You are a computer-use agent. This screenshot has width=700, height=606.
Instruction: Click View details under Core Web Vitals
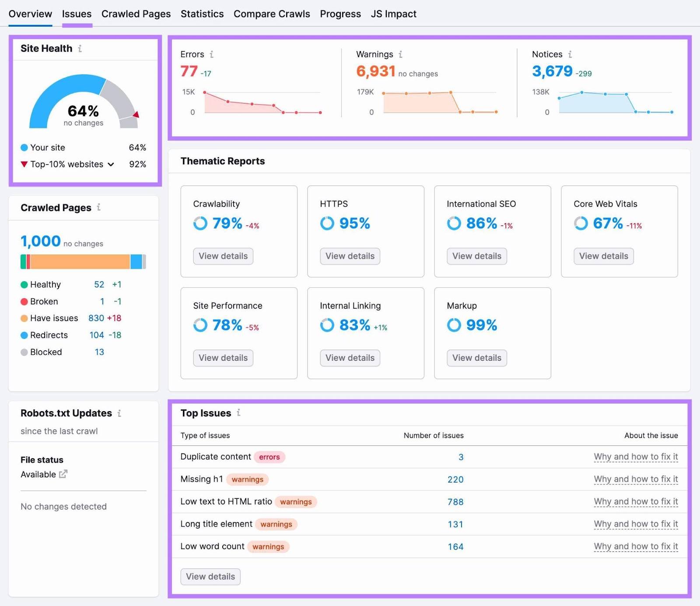coord(603,256)
